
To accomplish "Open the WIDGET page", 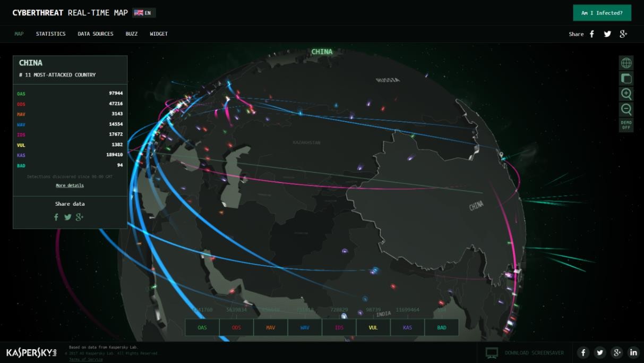I will tap(159, 34).
